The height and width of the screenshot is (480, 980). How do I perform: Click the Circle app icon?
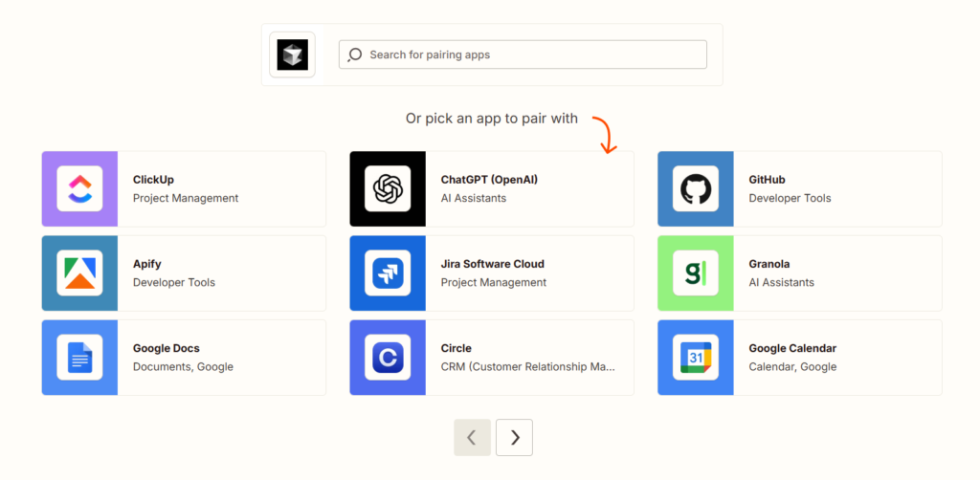[x=388, y=357]
